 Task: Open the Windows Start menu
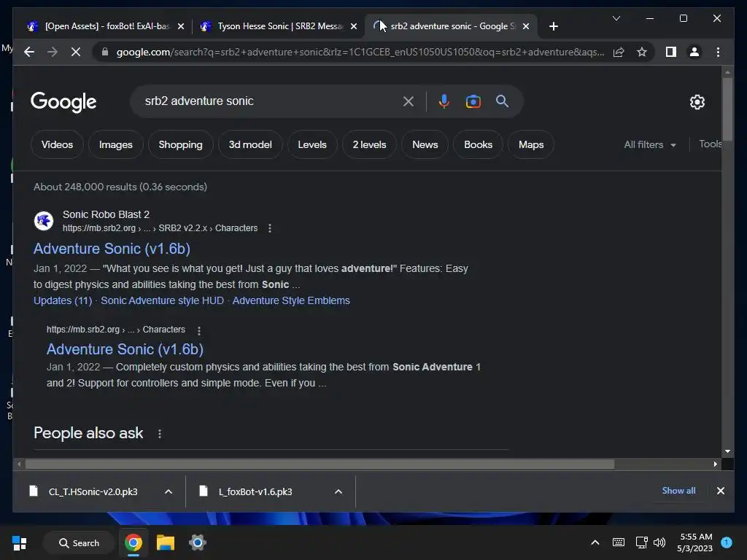click(x=20, y=542)
